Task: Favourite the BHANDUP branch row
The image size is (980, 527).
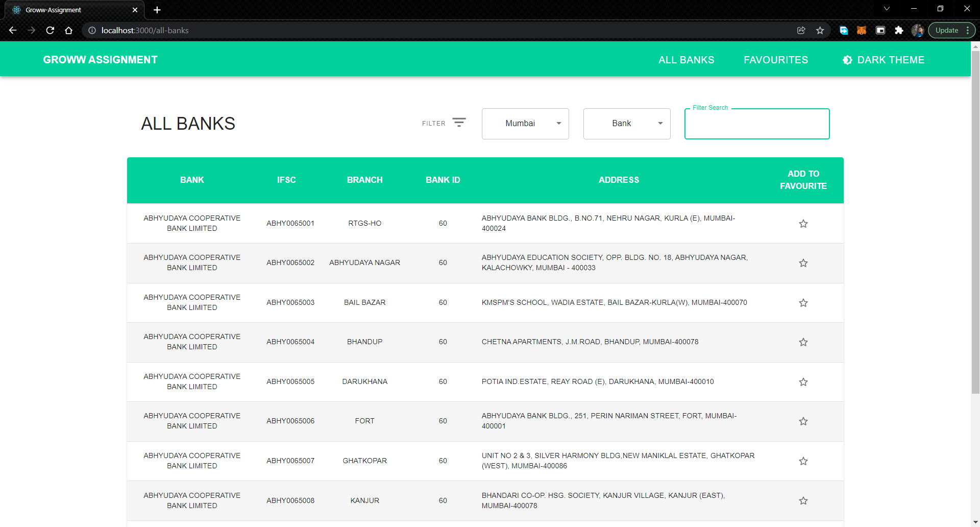Action: pos(803,342)
